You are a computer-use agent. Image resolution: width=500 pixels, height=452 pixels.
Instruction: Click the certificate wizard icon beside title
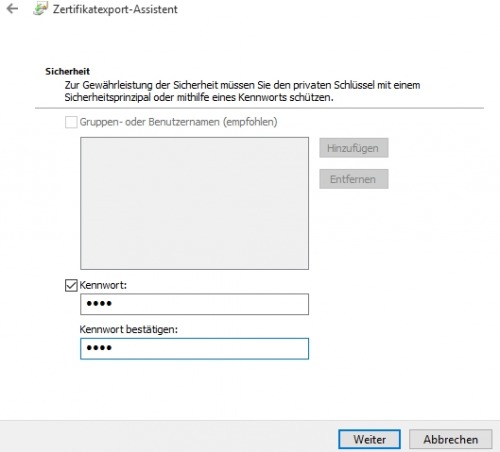40,9
